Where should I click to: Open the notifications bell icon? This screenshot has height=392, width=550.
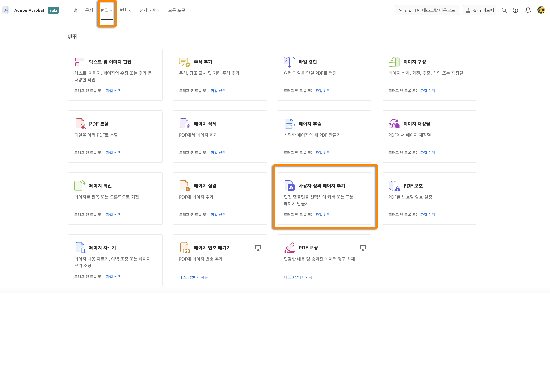click(528, 10)
